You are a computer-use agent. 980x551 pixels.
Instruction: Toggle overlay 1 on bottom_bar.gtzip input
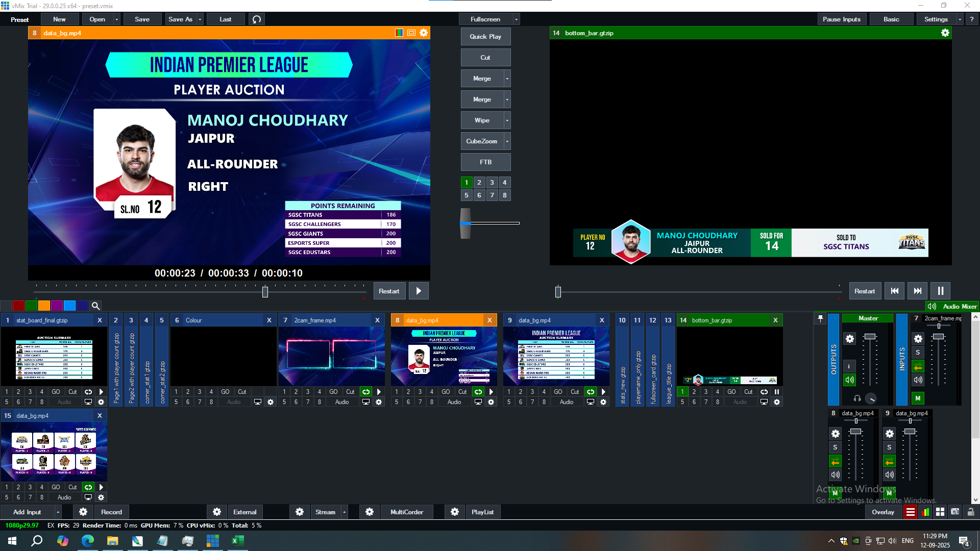tap(682, 392)
